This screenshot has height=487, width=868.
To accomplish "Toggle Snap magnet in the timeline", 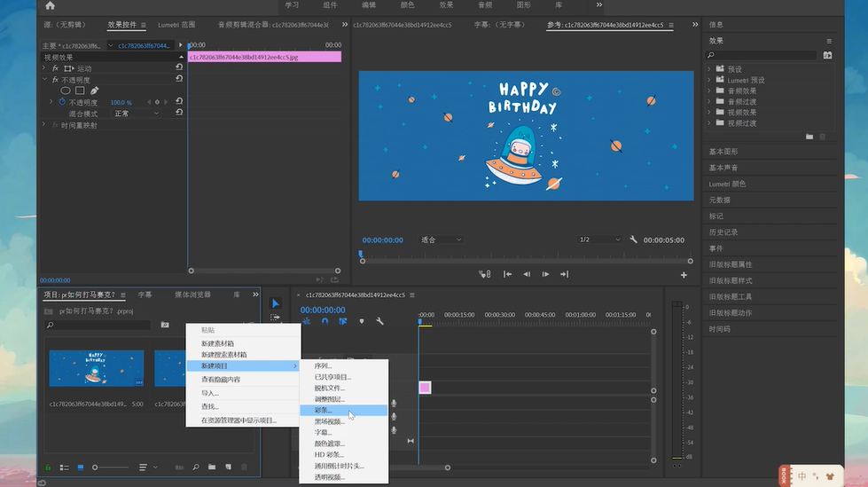I will point(325,321).
